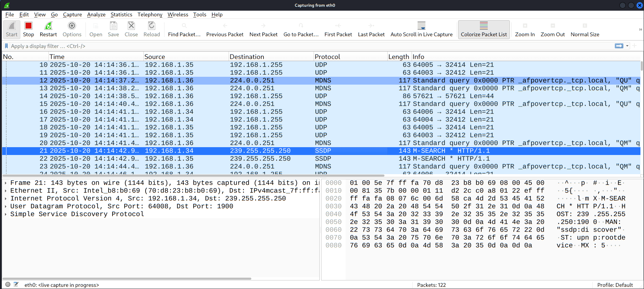Open the Find Packet search tool
The height and width of the screenshot is (289, 644).
(184, 29)
